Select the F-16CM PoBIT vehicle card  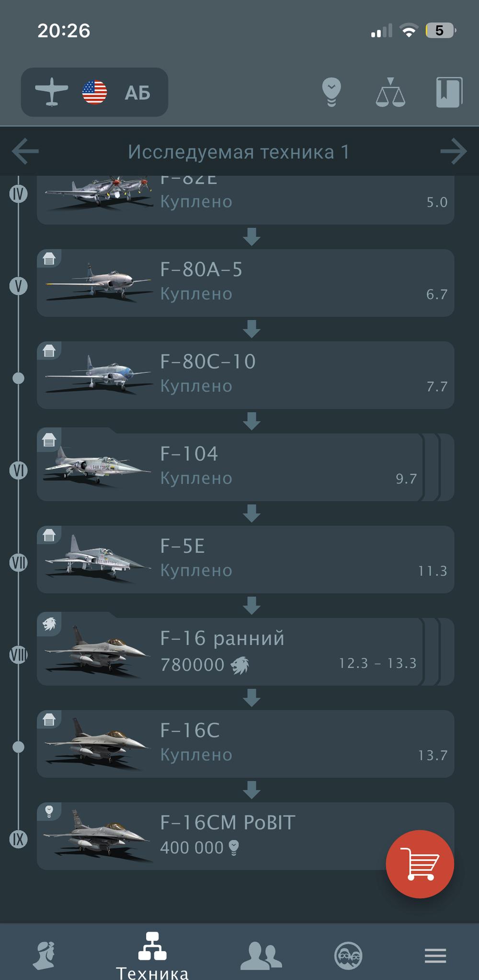(x=245, y=836)
